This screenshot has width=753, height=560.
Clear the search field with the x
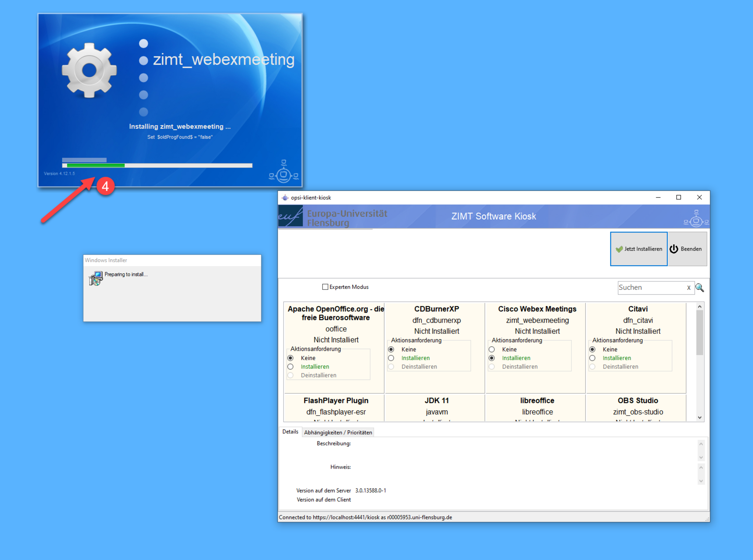[x=688, y=288]
